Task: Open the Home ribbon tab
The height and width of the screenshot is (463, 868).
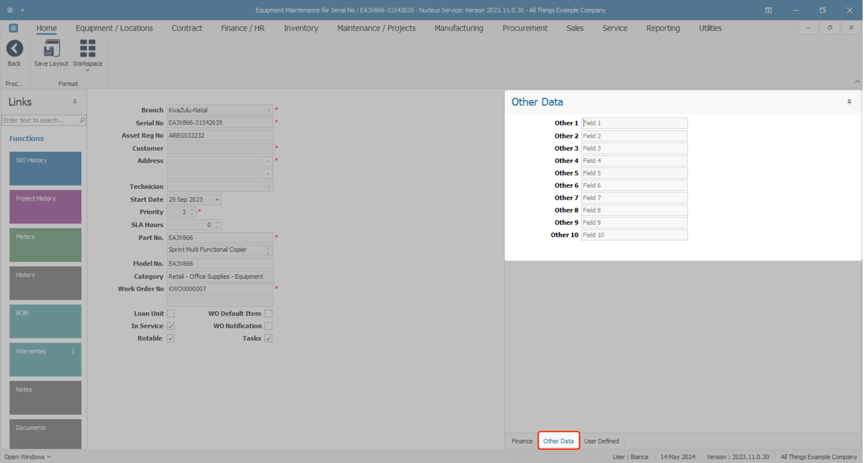Action: pos(47,28)
